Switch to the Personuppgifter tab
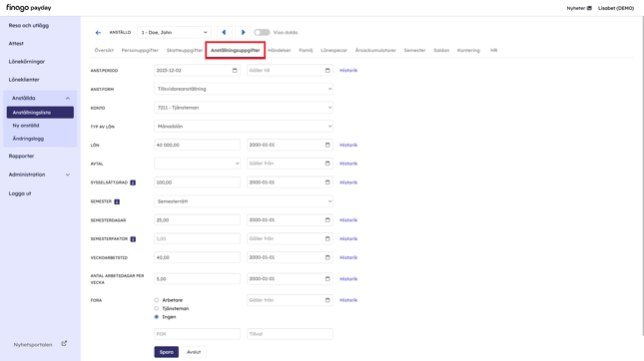Screen dimensions: 644x361 coord(140,51)
